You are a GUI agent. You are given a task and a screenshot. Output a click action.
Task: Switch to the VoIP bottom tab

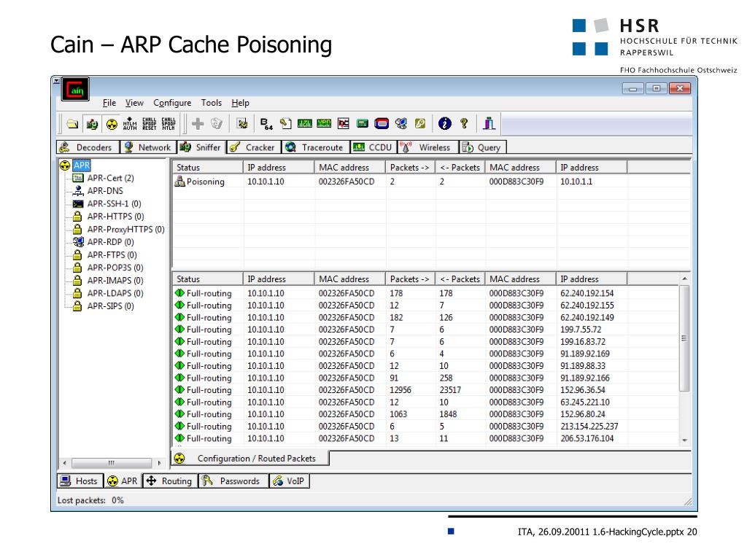point(289,481)
